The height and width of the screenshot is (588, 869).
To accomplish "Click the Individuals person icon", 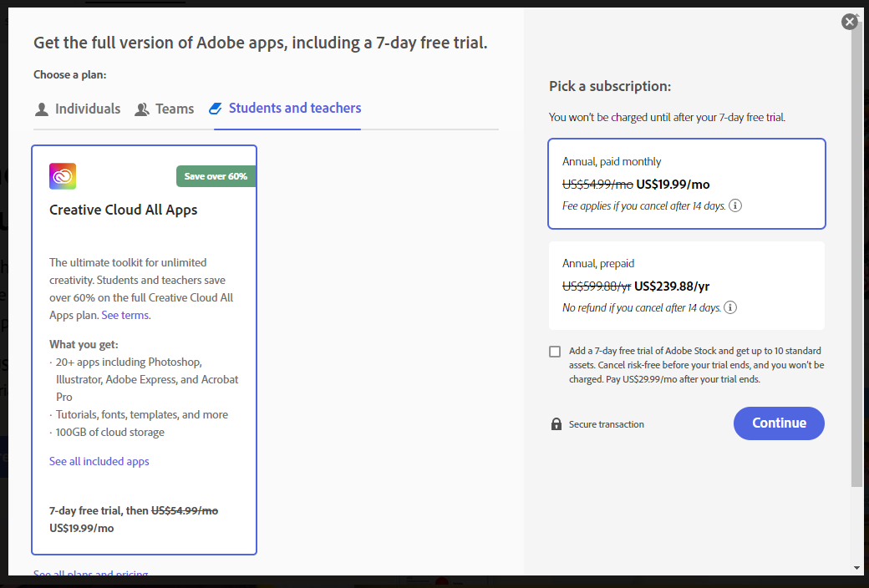I will click(x=42, y=109).
